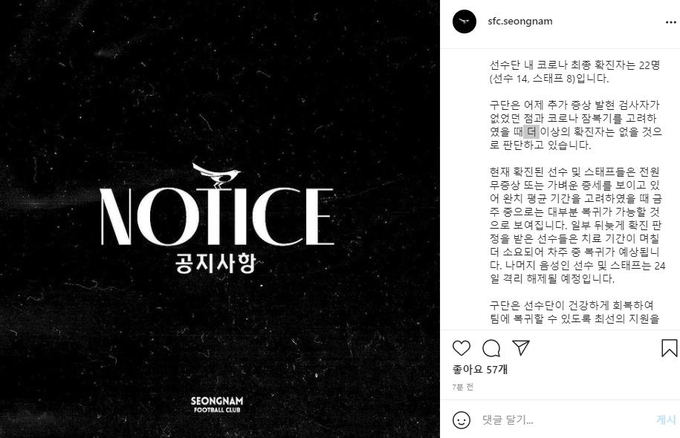This screenshot has width=680, height=438.
Task: Focus the 댓글 달기 comment field
Action: coord(564,420)
